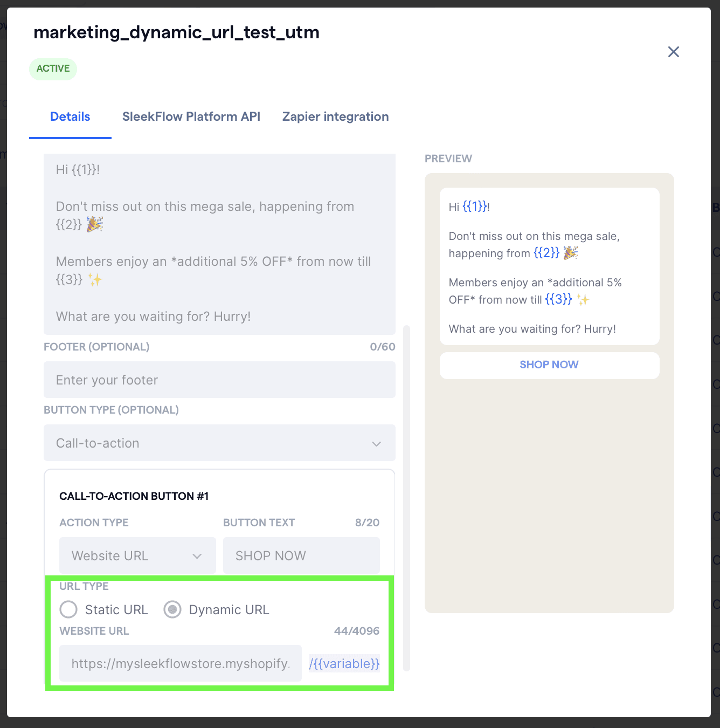The height and width of the screenshot is (728, 720).
Task: Click the ACTIVE status badge
Action: (x=53, y=68)
